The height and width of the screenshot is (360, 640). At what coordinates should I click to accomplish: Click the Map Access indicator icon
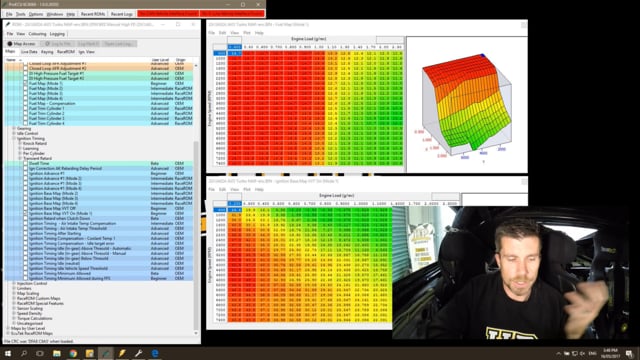(x=10, y=44)
